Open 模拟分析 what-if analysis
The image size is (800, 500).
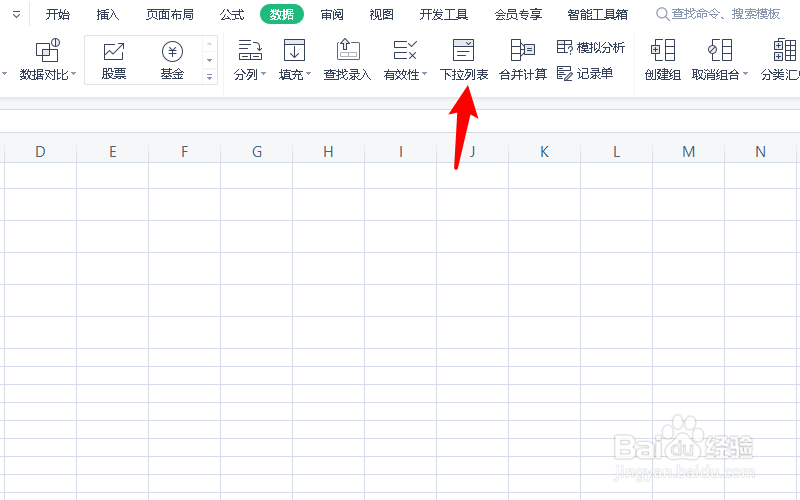[590, 47]
